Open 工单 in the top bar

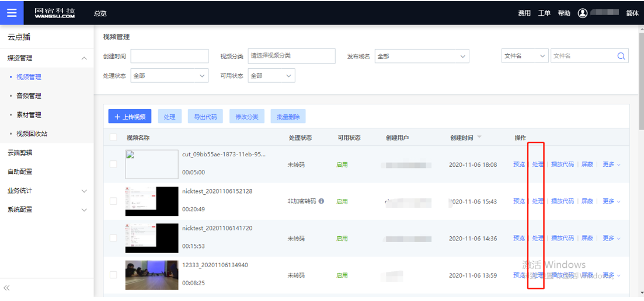544,13
